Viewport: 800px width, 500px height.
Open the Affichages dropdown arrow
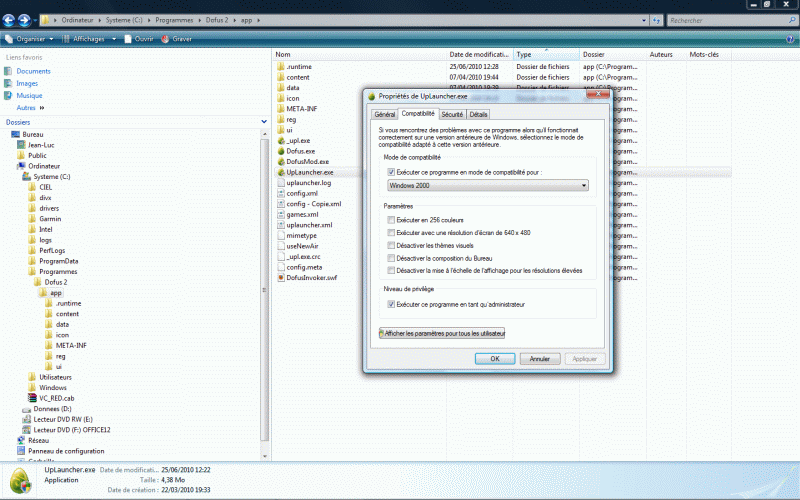point(114,39)
